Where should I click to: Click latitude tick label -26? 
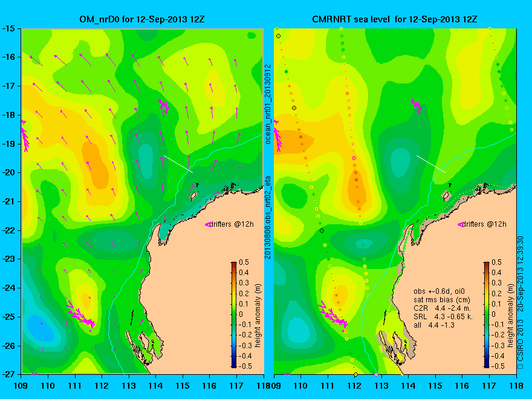click(x=8, y=346)
